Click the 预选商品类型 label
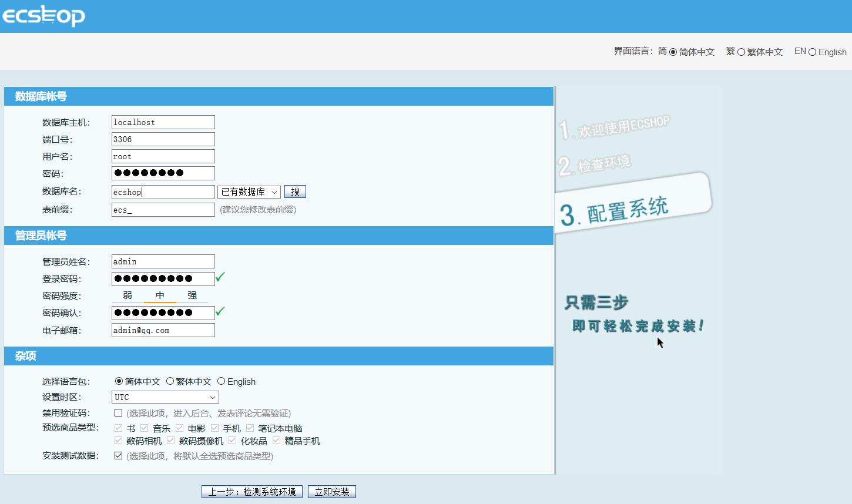 click(x=71, y=428)
